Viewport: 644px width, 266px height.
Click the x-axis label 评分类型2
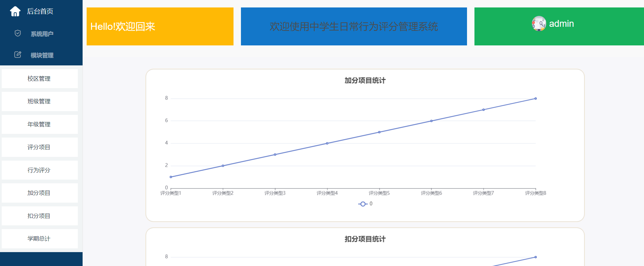[x=223, y=193]
